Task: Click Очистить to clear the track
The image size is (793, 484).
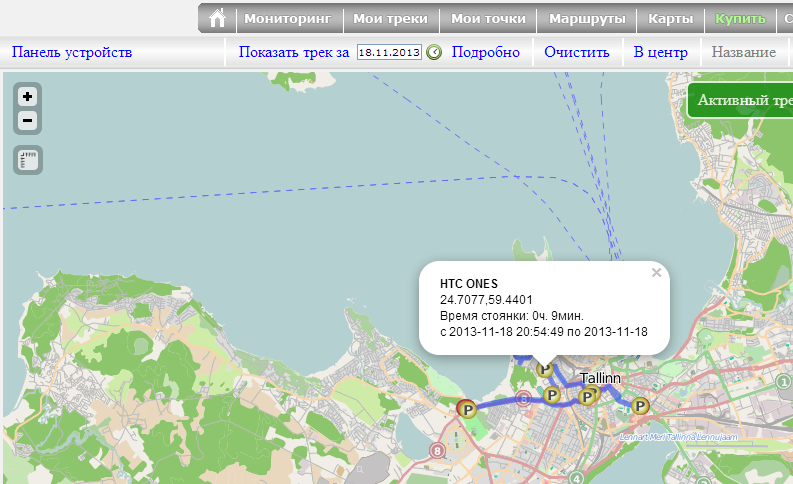Action: pos(576,52)
